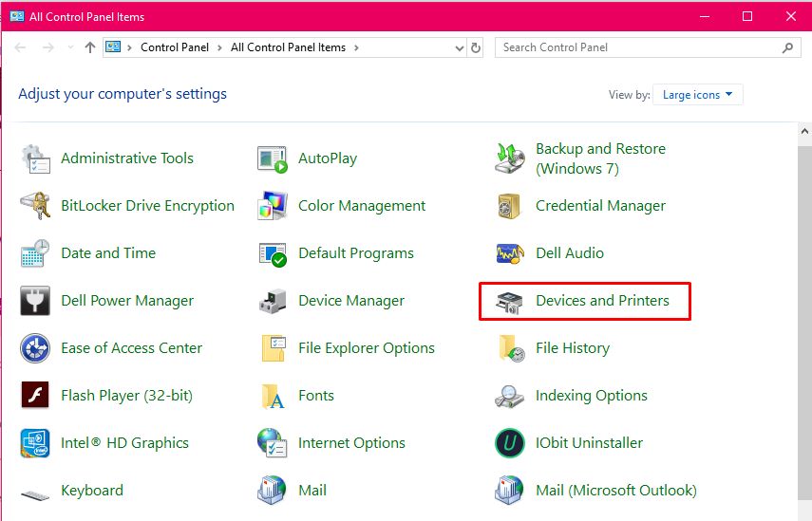Open the Default Programs link

click(x=356, y=253)
